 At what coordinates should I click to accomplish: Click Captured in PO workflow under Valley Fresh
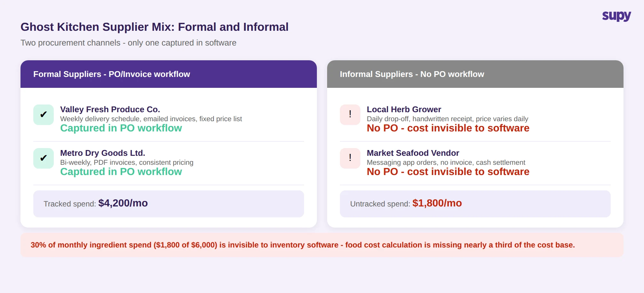tap(121, 128)
